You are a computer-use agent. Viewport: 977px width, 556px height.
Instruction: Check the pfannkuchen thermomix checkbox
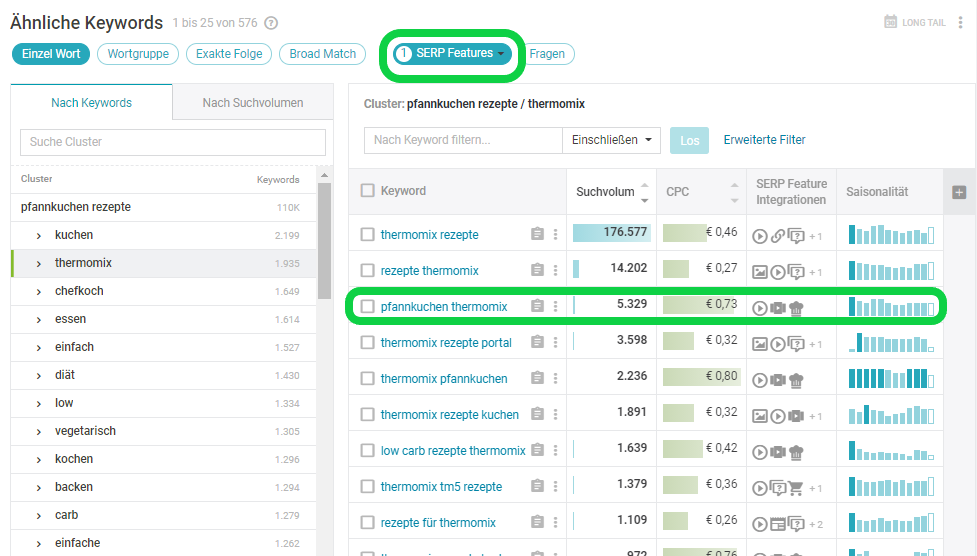[x=368, y=306]
